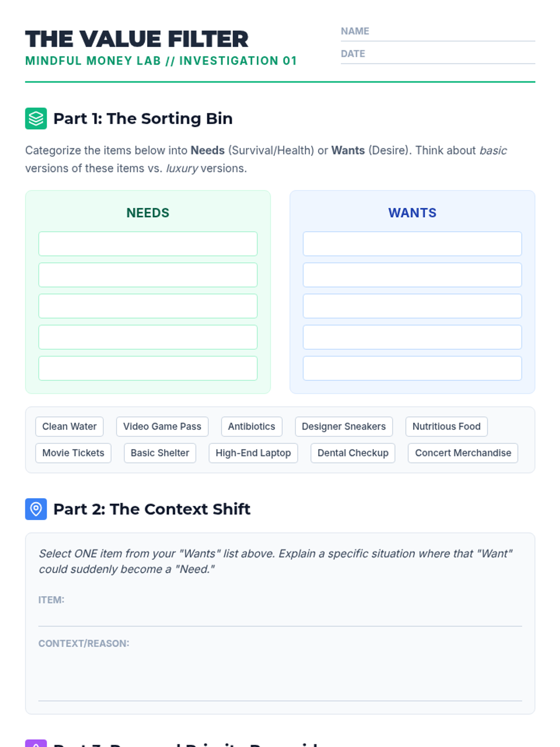Choose the Concert Merchandise chip
This screenshot has width=560, height=747.
click(463, 453)
